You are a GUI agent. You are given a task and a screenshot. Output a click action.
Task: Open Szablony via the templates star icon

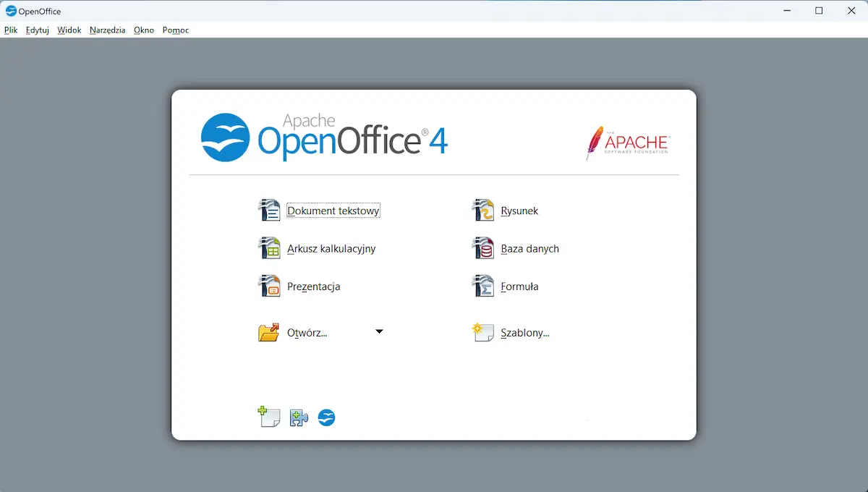tap(482, 331)
